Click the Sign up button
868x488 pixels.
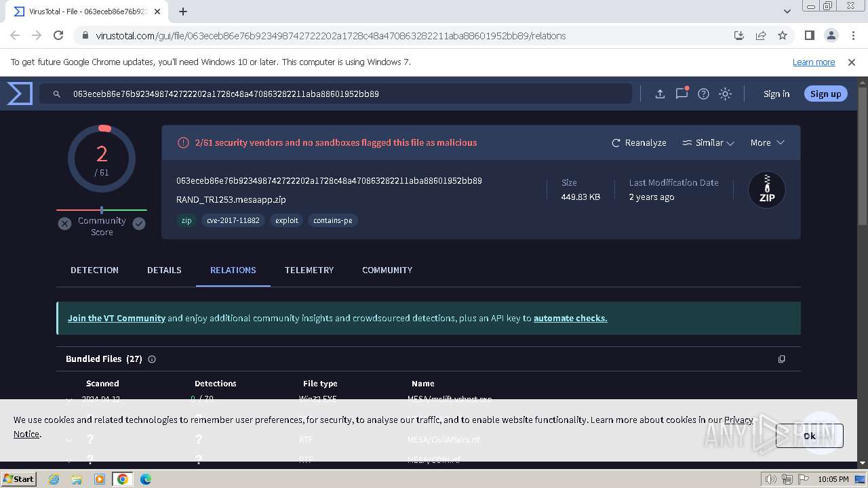click(825, 94)
